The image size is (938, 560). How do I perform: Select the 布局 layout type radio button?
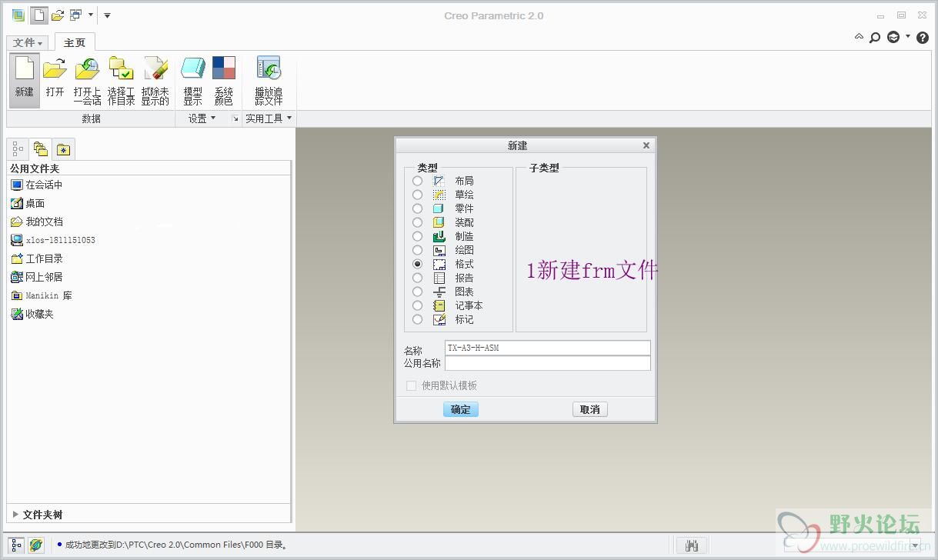pos(417,181)
